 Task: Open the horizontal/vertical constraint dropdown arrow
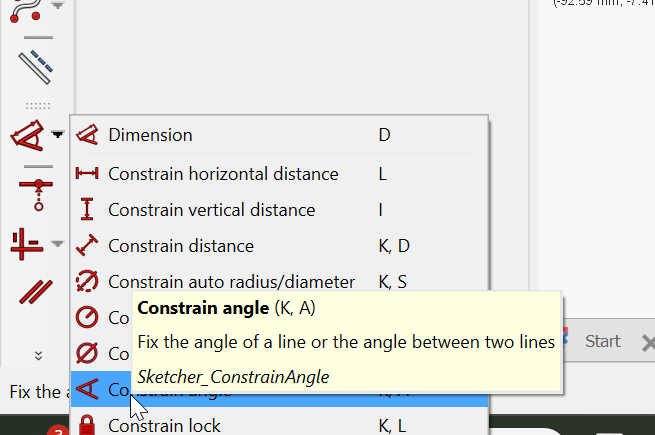pos(58,243)
